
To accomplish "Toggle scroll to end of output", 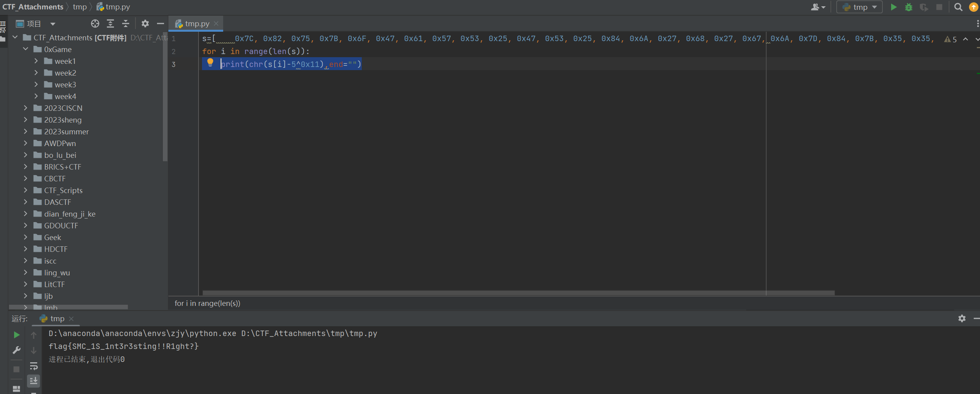I will point(34,381).
